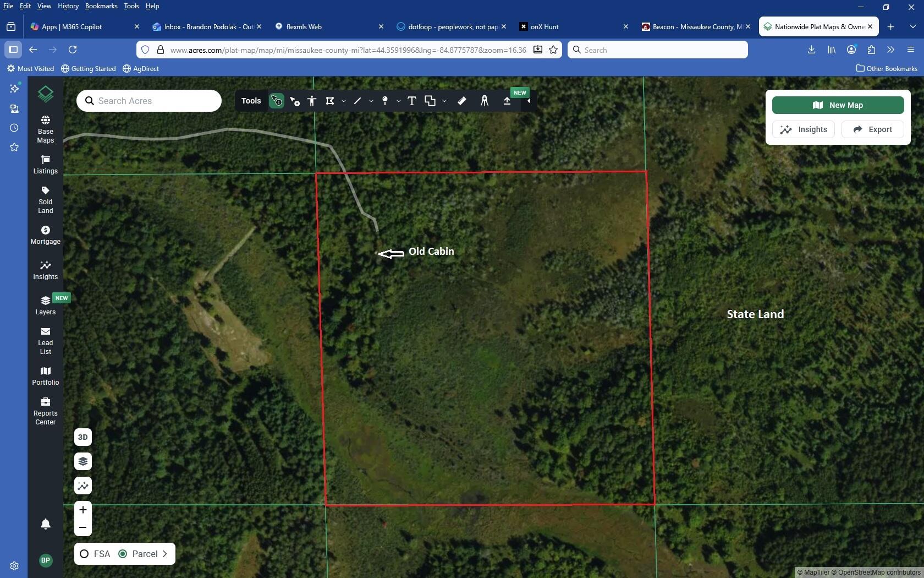This screenshot has height=578, width=924.
Task: Switch to the onX Hunt browser tab
Action: [x=561, y=26]
